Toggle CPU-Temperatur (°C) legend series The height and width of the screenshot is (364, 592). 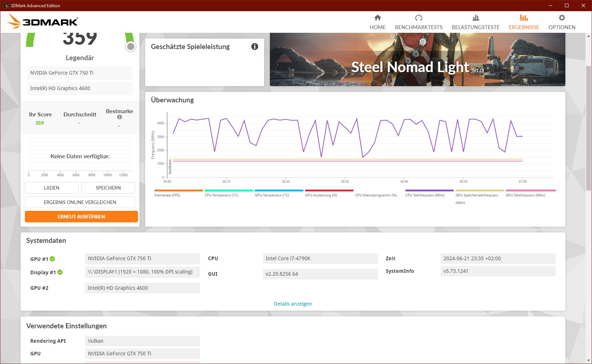coord(222,195)
